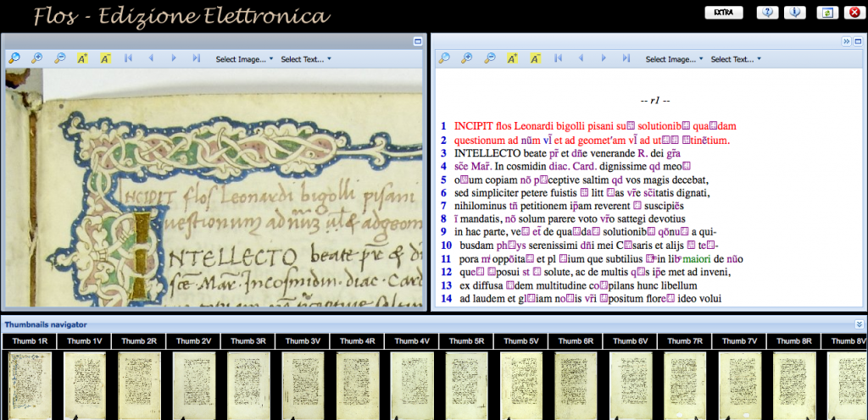Image resolution: width=868 pixels, height=420 pixels.
Task: Open Select Text dropdown in left panel
Action: [x=306, y=59]
